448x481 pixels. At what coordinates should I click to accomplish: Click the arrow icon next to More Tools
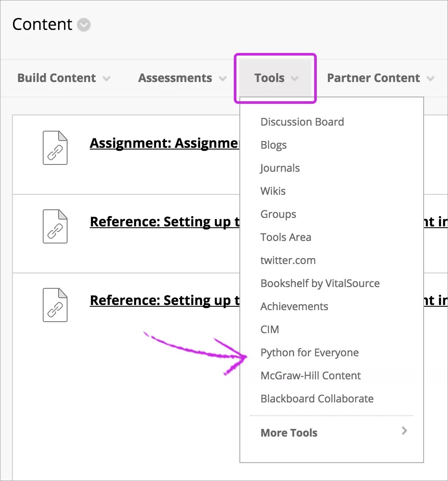coord(404,431)
